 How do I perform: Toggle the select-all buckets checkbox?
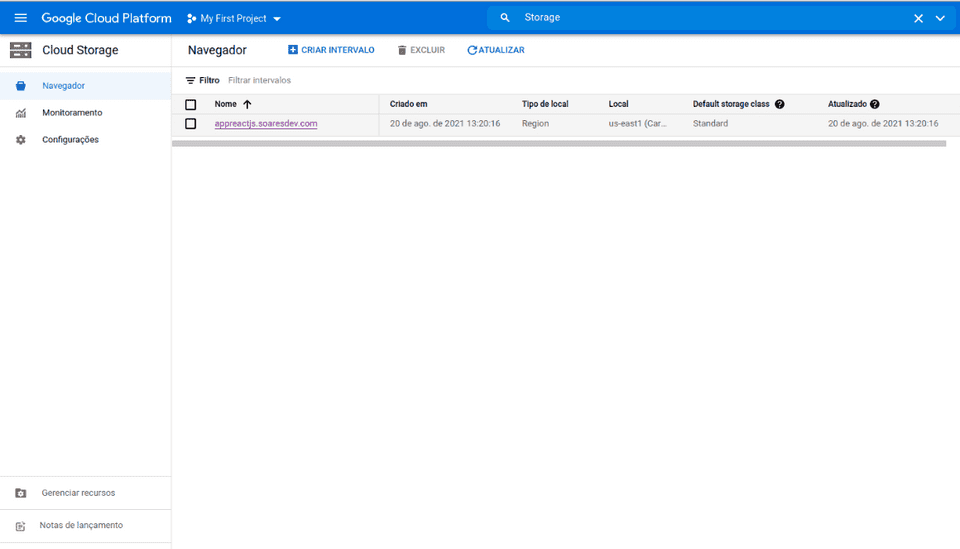click(191, 104)
